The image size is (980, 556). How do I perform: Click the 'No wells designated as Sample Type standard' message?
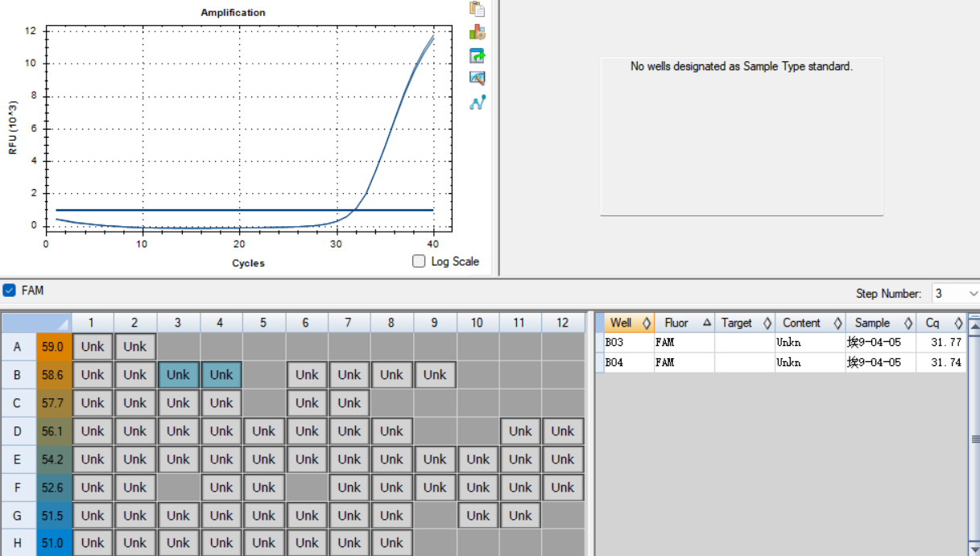coord(742,67)
